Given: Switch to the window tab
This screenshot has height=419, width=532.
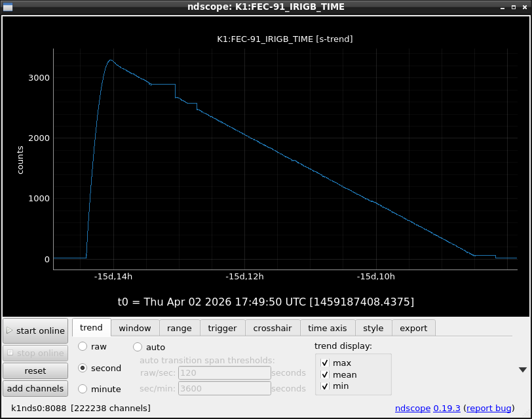Looking at the screenshot, I should [x=134, y=328].
